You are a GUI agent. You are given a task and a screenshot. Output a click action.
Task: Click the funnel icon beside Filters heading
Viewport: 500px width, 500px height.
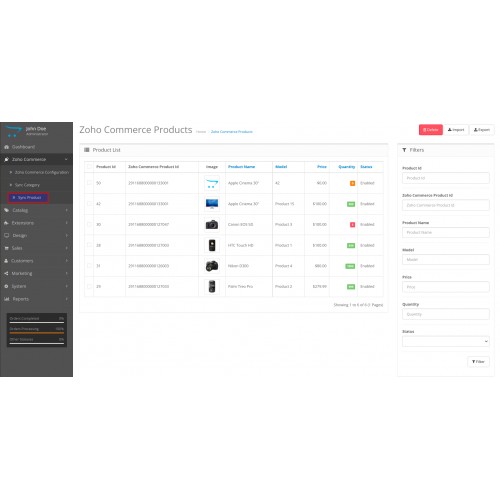click(x=404, y=150)
